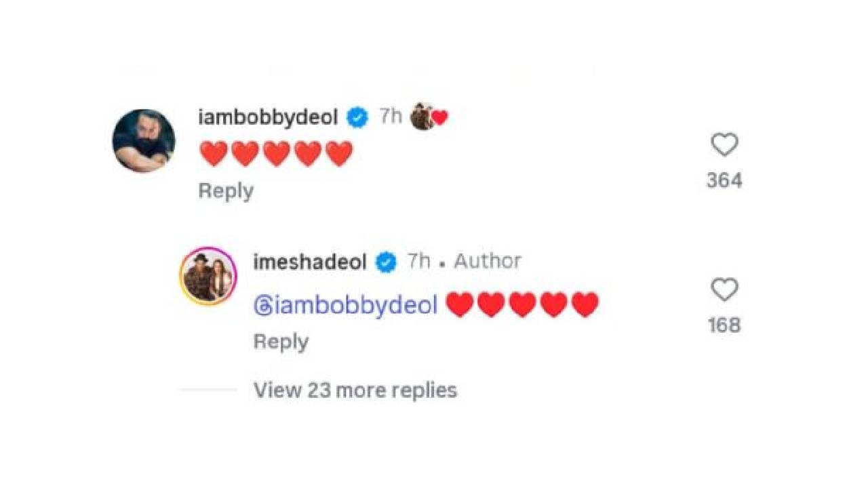
Task: Click the 7h timestamp on imeshadeol's reply
Action: (x=419, y=261)
